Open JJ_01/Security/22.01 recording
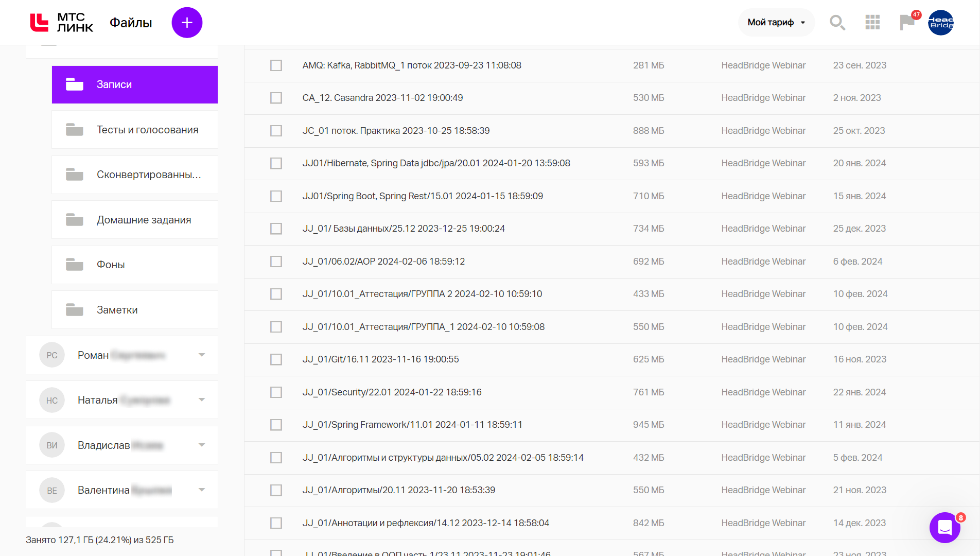Viewport: 980px width, 556px height. coord(392,392)
